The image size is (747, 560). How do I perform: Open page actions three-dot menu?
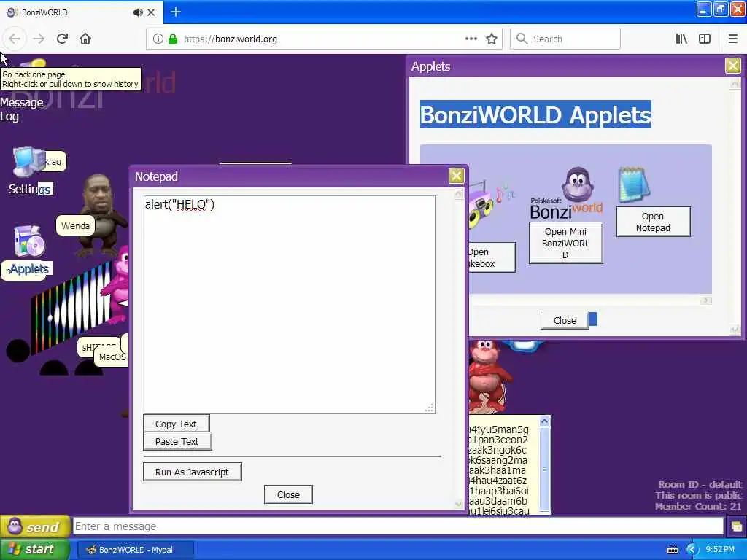tap(471, 39)
